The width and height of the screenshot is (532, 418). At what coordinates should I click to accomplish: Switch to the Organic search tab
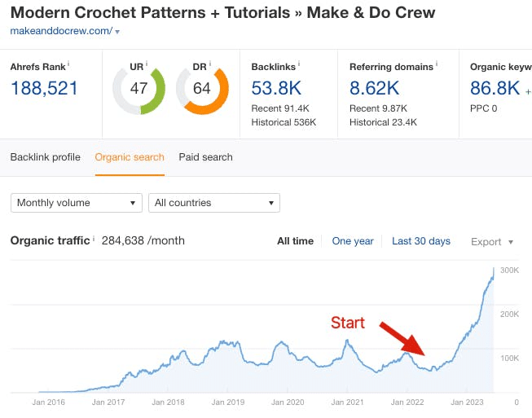click(x=130, y=157)
